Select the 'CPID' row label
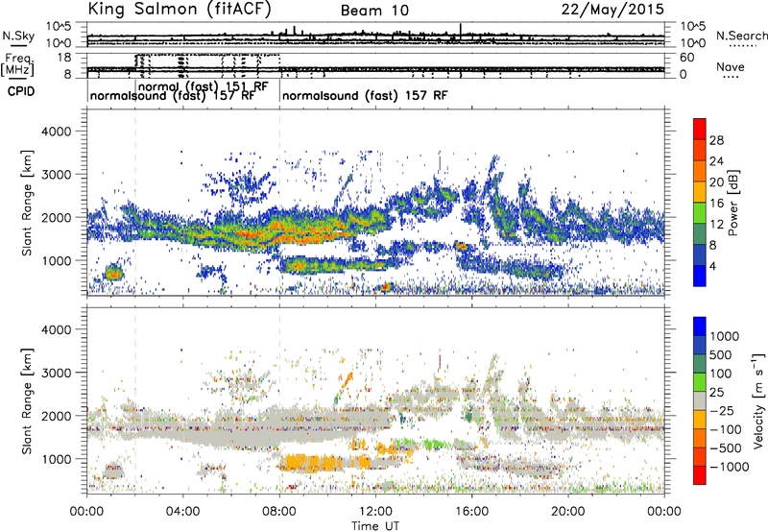 point(21,91)
